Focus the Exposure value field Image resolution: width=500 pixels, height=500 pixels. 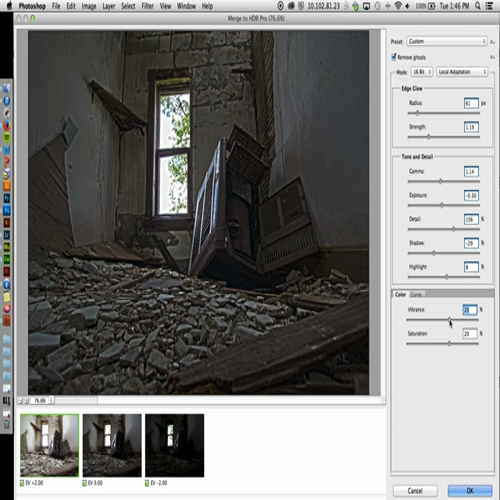click(x=471, y=195)
